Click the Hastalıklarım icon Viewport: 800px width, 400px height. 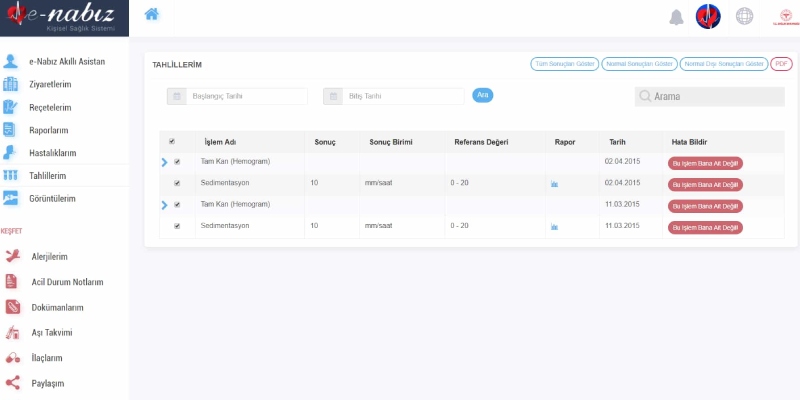[10, 153]
